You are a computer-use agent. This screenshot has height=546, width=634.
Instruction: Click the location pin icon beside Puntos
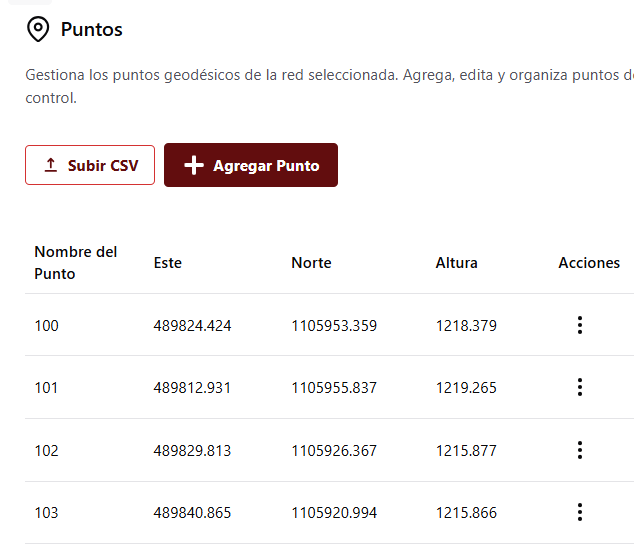[38, 29]
